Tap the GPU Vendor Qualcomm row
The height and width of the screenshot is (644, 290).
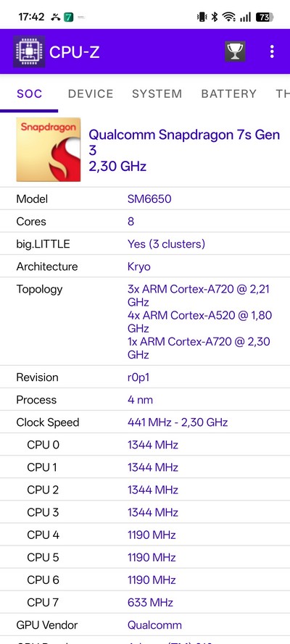pyautogui.click(x=145, y=625)
